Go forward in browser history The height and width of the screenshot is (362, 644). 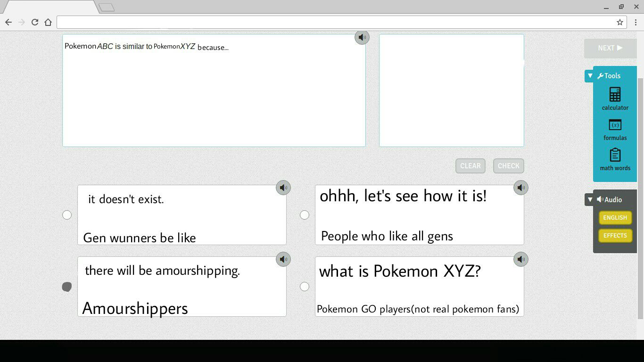click(x=22, y=22)
